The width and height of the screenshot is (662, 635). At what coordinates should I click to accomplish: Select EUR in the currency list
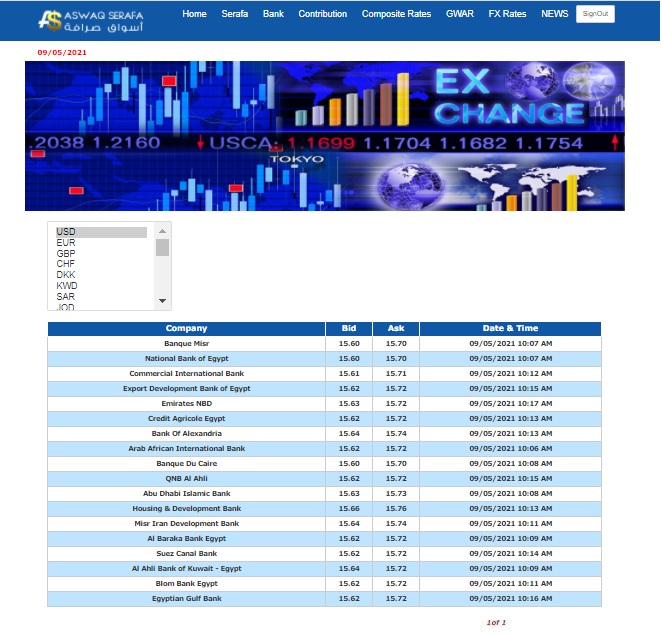point(101,243)
